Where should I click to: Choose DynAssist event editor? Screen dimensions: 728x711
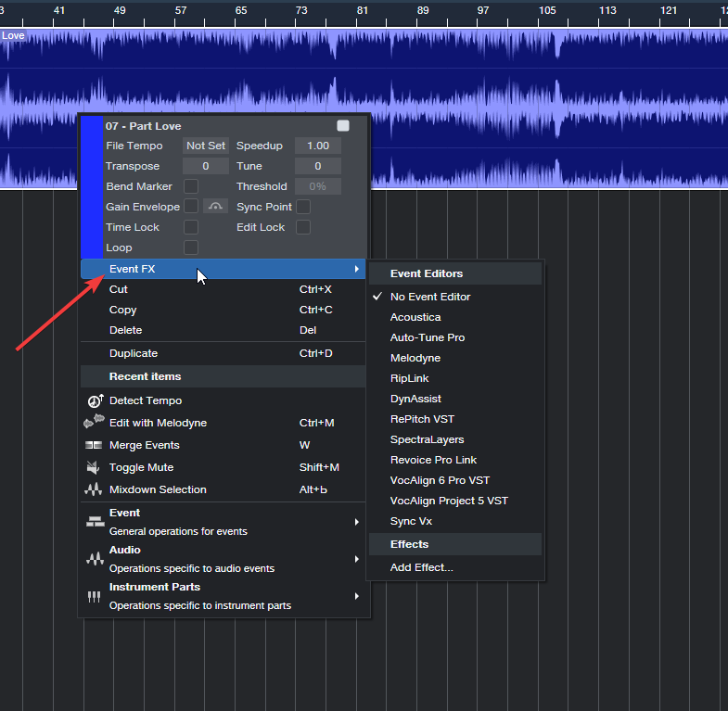click(455, 399)
